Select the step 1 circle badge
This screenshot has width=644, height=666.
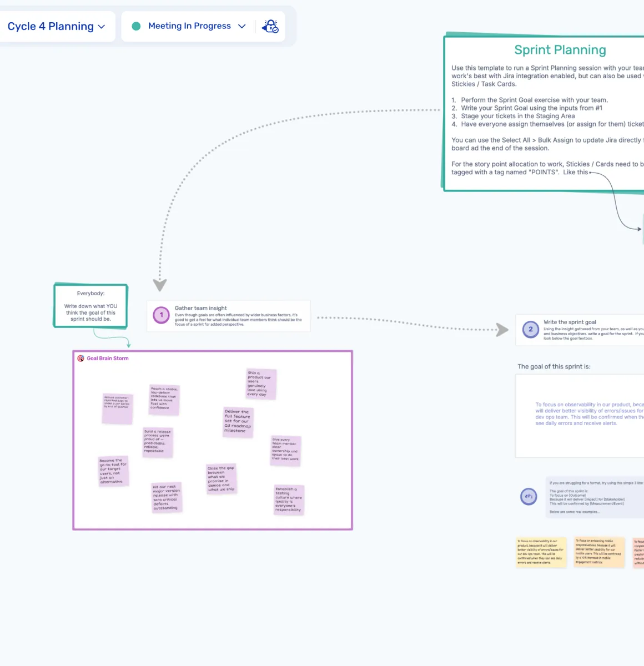tap(162, 315)
